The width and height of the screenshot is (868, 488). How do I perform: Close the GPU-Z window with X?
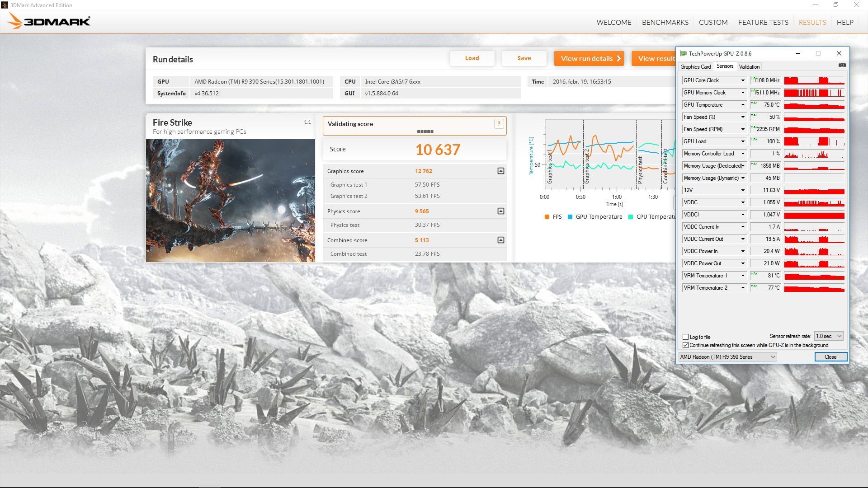tap(839, 53)
